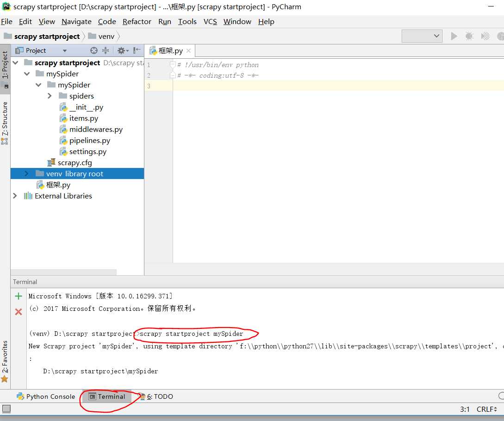Viewport: 504px width, 421px height.
Task: Click line 3 in the editor
Action: pyautogui.click(x=337, y=86)
